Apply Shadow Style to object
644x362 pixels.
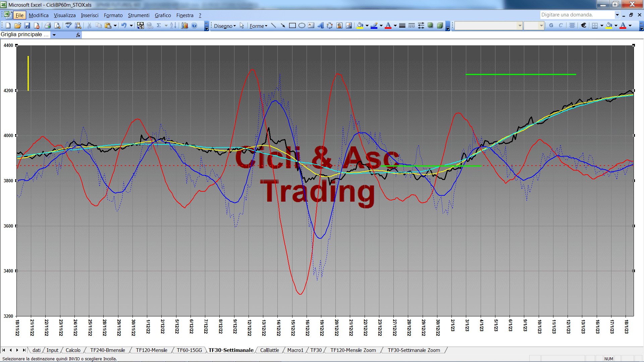pyautogui.click(x=430, y=26)
